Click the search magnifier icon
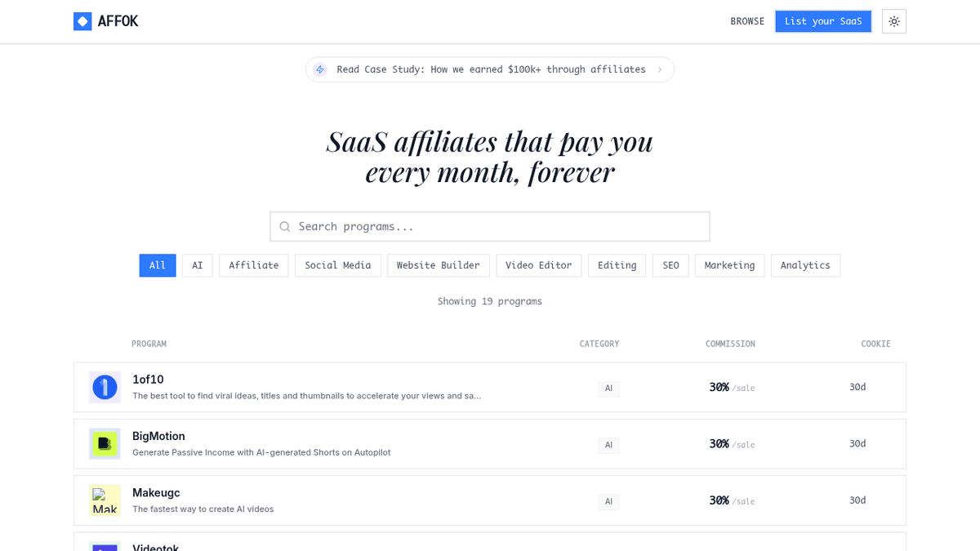980x551 pixels. click(x=285, y=227)
